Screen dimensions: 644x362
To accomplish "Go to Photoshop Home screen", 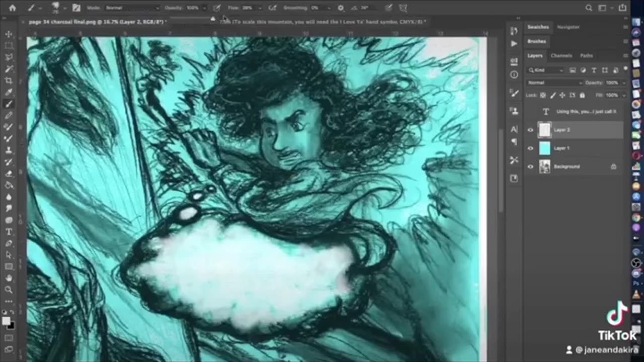I will [x=12, y=8].
